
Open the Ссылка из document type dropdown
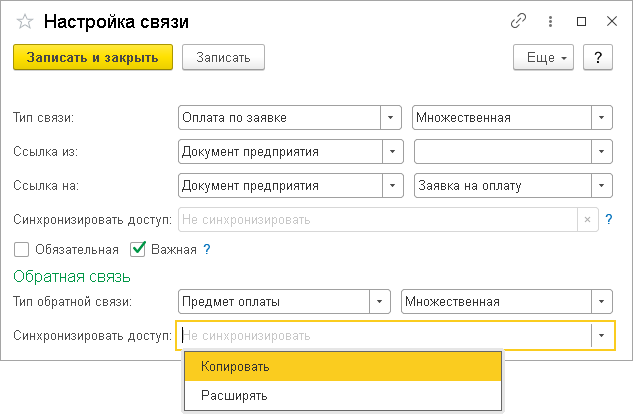[391, 152]
